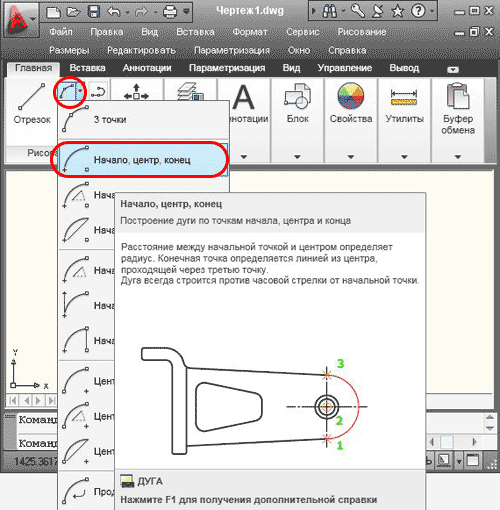Click the help question mark icon
This screenshot has width=500, height=510.
418,12
